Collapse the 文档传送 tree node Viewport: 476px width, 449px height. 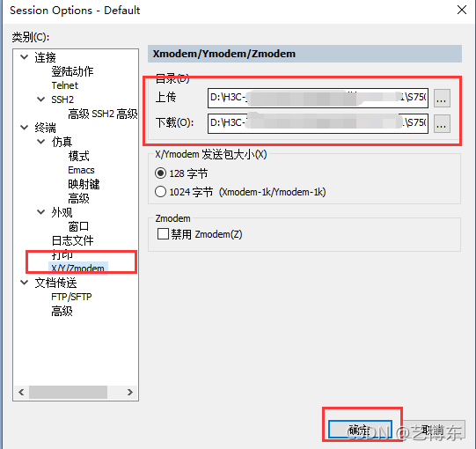tap(25, 283)
